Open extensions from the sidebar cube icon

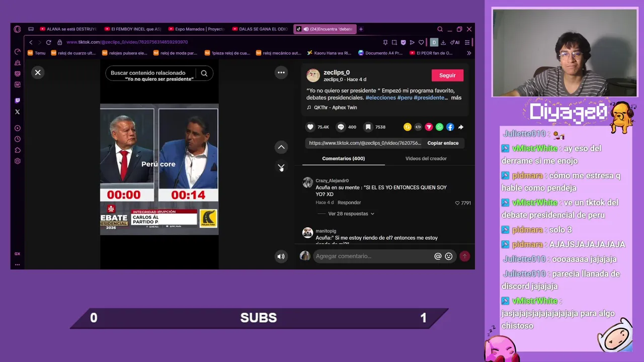point(18,150)
